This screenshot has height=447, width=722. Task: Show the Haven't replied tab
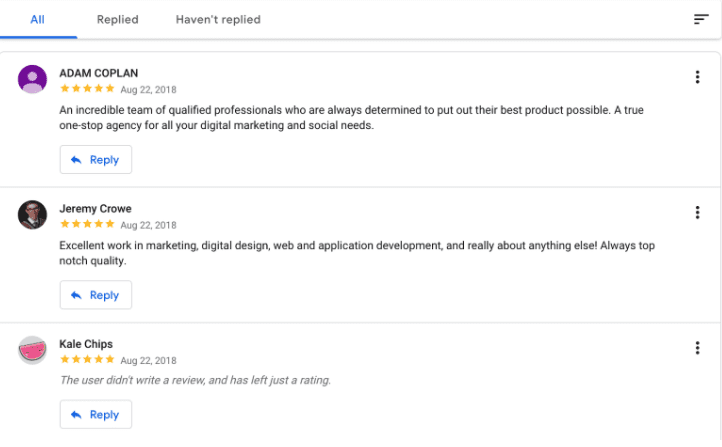tap(218, 19)
